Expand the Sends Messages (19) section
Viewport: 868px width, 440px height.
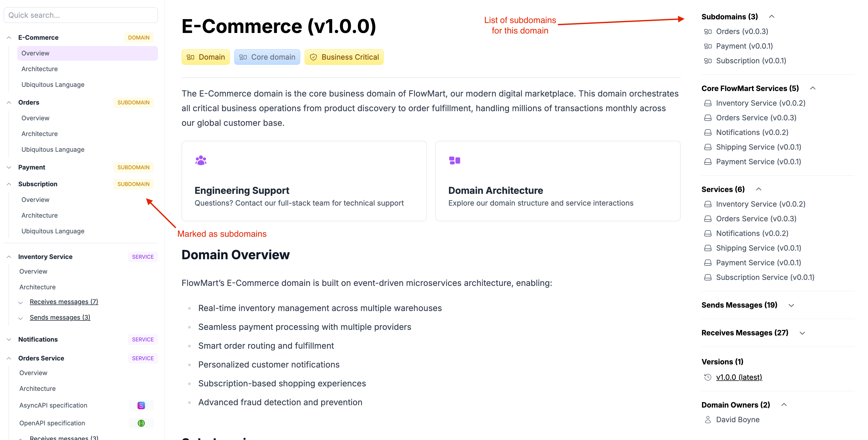(x=791, y=305)
